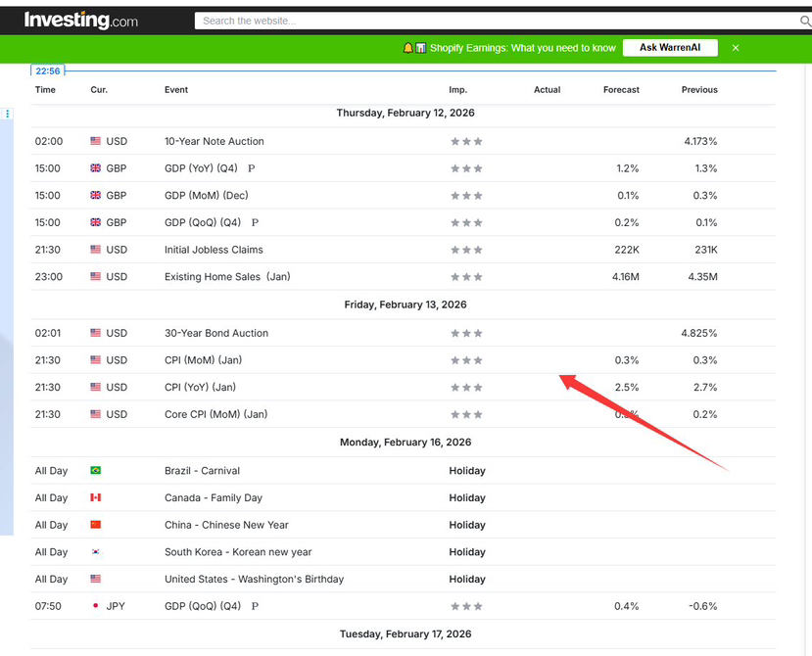
Task: Open the 10-Year Note Auction event
Action: coord(214,141)
